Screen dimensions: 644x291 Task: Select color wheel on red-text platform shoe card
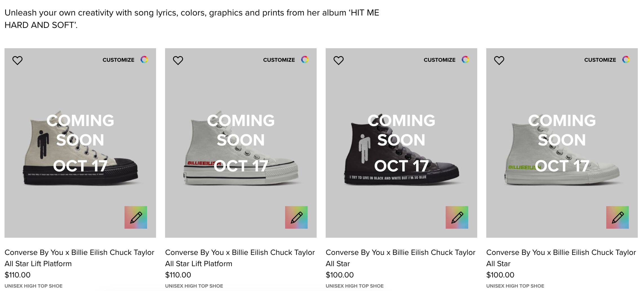coord(305,59)
